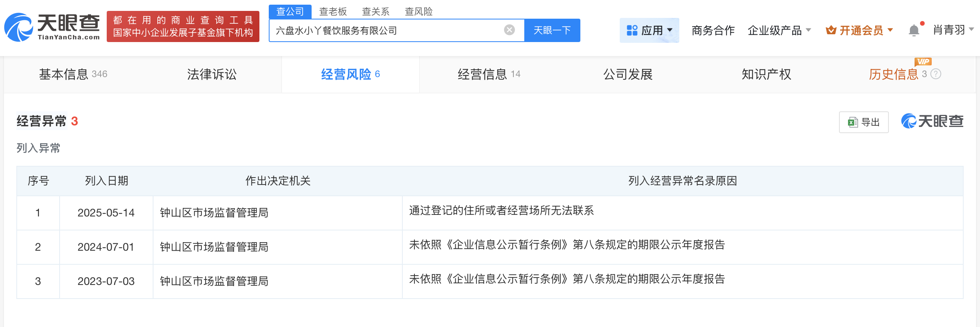
Task: Click the 经营异常 section heading
Action: tap(42, 121)
